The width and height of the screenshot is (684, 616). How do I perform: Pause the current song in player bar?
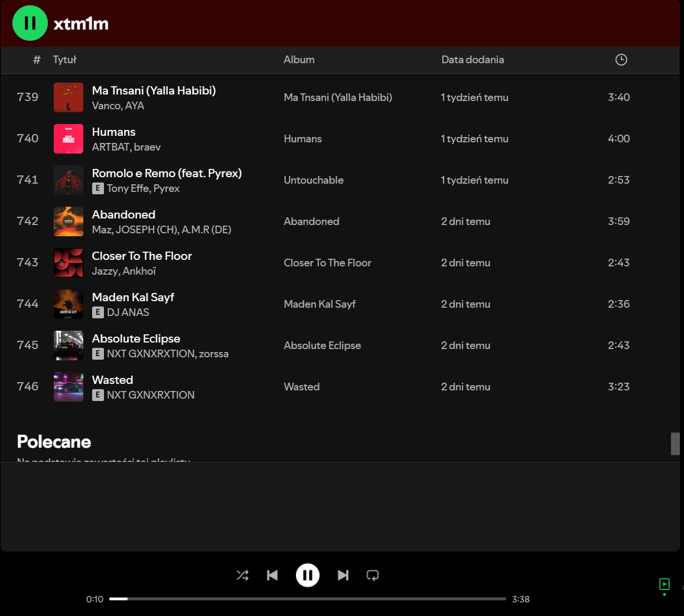[308, 575]
